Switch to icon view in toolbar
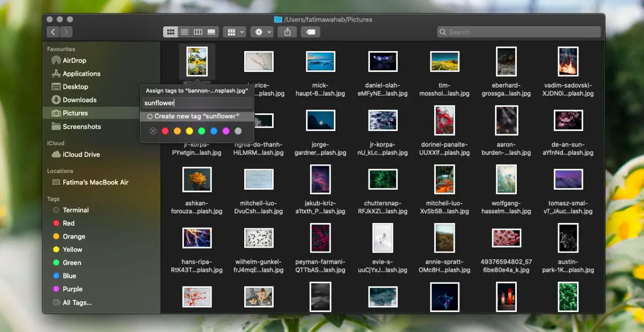 [171, 32]
